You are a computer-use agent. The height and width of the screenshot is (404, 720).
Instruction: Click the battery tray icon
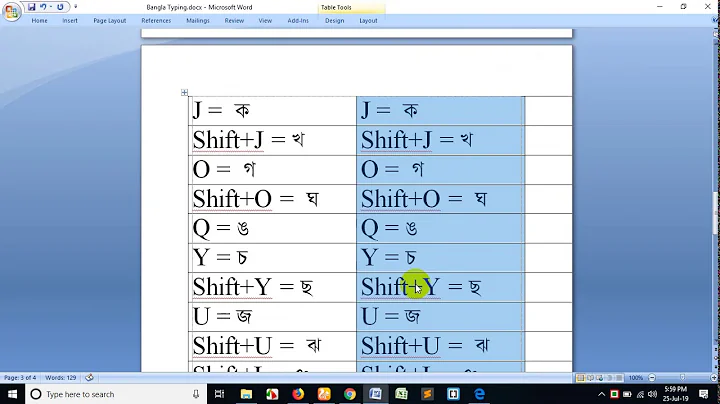[x=627, y=394]
